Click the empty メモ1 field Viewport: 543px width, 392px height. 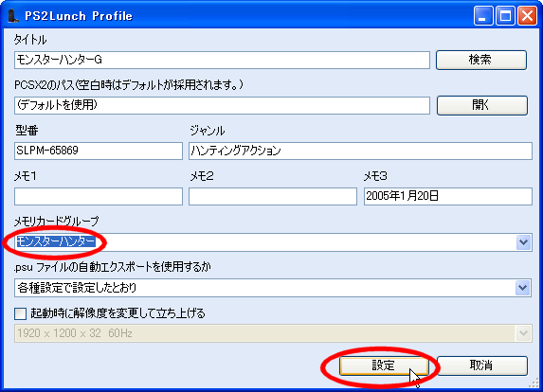(x=99, y=197)
